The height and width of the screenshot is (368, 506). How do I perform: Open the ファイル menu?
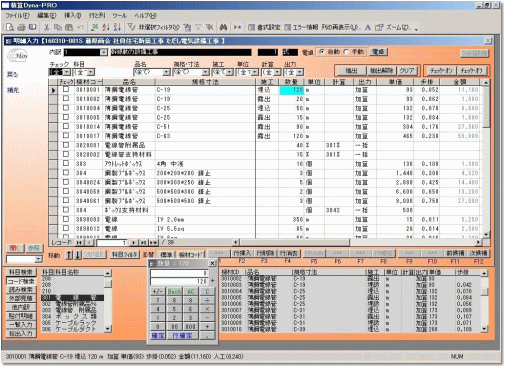point(17,15)
